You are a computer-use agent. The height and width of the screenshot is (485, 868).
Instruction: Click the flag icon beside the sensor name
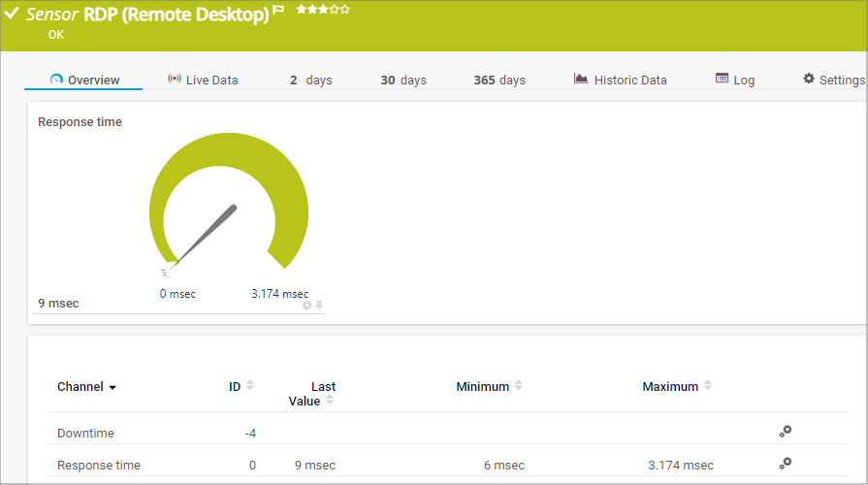pos(278,10)
